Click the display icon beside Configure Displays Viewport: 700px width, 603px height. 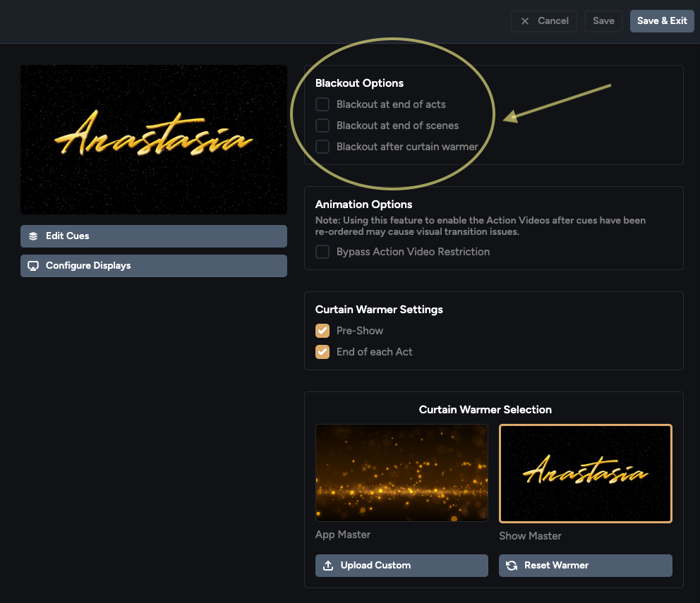[x=33, y=266]
